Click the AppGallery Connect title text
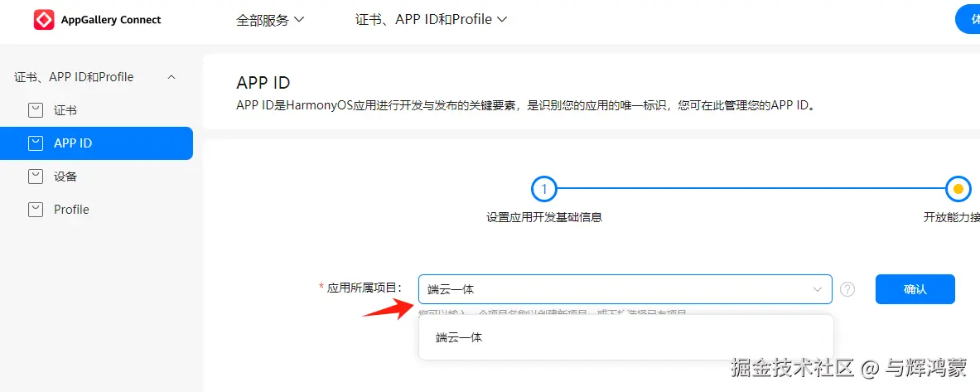 (111, 20)
